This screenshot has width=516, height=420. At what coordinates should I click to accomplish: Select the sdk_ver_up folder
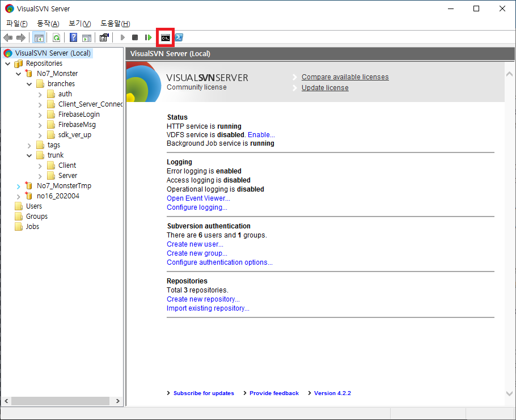tap(75, 134)
